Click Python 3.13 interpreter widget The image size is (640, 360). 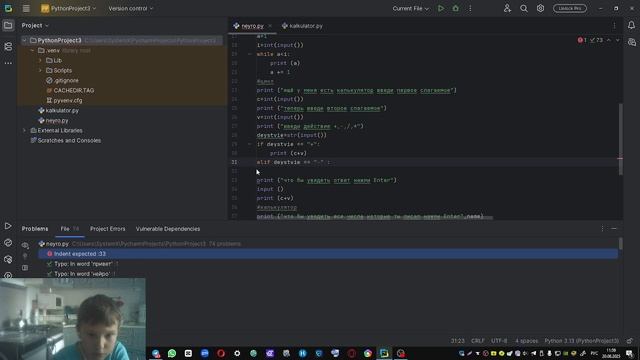pos(581,340)
